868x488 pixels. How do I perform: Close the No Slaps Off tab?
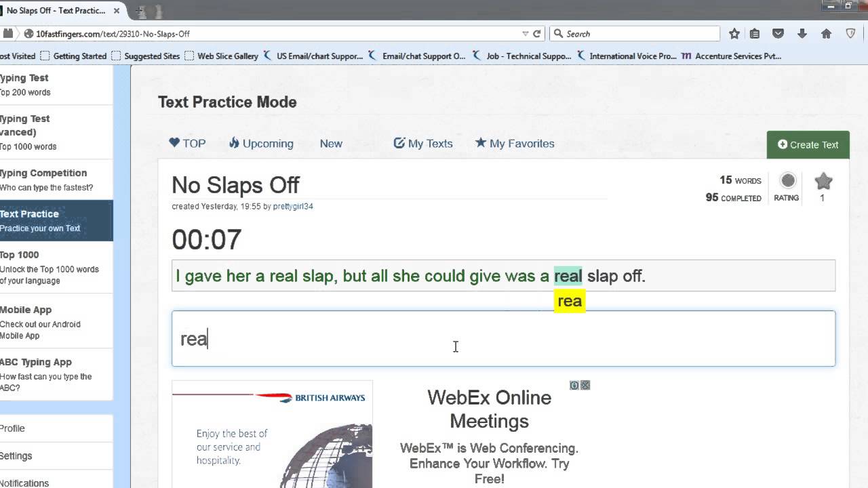(x=117, y=11)
